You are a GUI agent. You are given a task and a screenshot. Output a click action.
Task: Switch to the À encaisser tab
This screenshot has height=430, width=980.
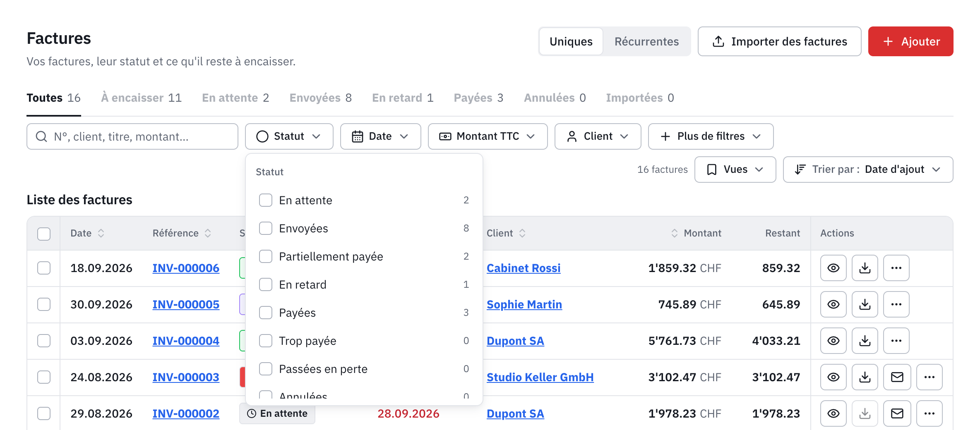tap(141, 98)
